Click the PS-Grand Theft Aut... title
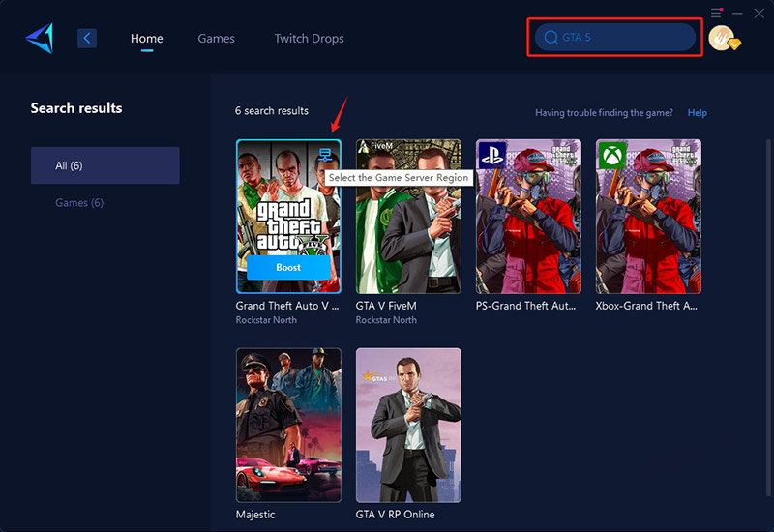 point(525,306)
